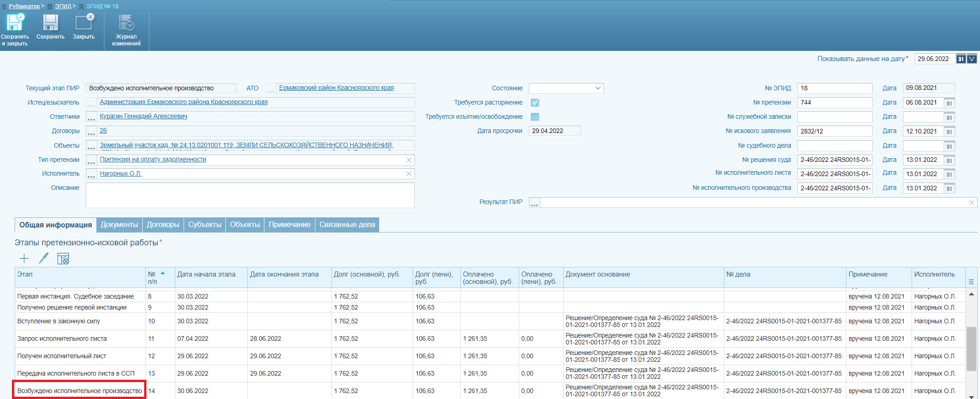Open Ермаковский район Красноярского края link

coord(336,88)
